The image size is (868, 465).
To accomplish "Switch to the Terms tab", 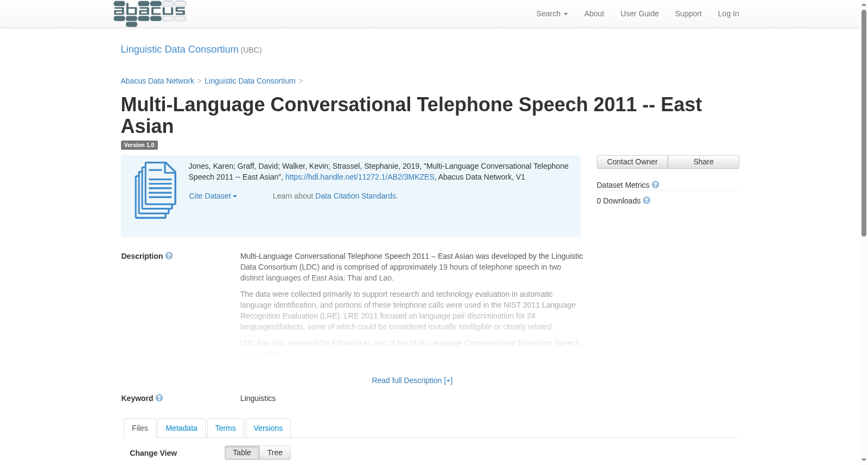I will click(x=225, y=428).
